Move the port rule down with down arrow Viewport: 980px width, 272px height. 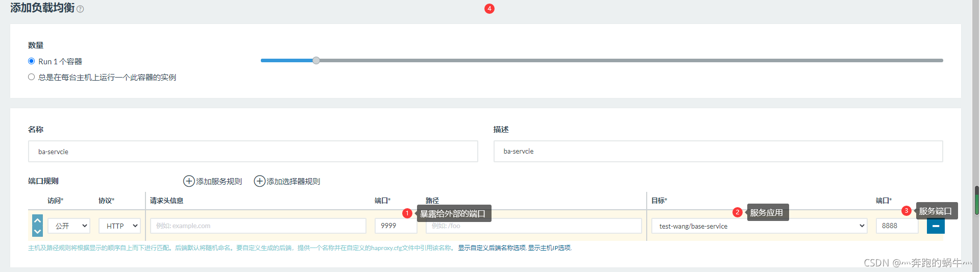[37, 231]
